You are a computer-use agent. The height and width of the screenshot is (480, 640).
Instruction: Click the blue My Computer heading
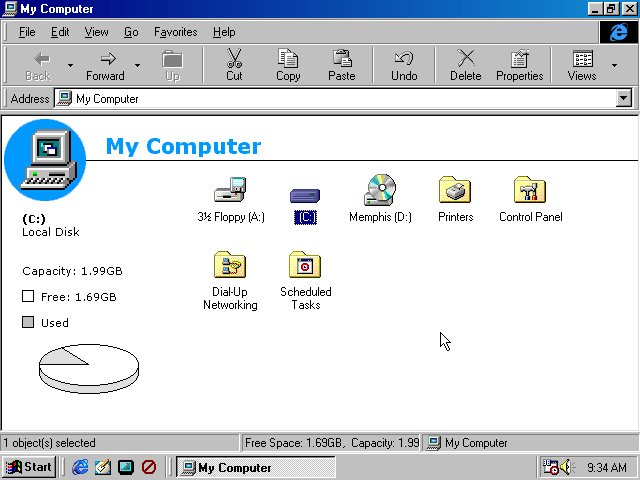click(x=183, y=146)
